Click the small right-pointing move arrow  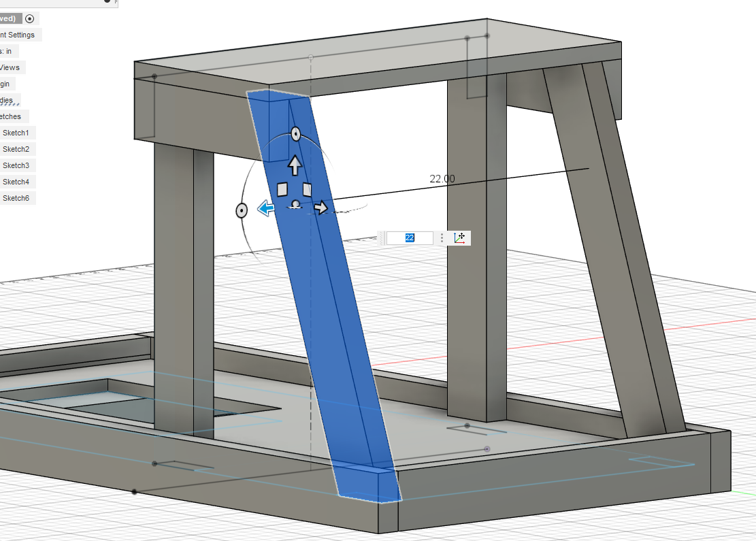[321, 208]
